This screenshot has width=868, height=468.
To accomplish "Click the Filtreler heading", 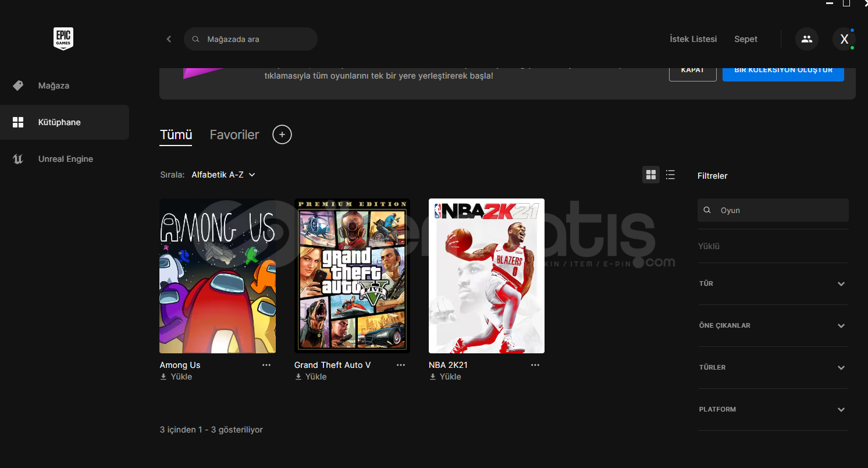I will (x=713, y=176).
